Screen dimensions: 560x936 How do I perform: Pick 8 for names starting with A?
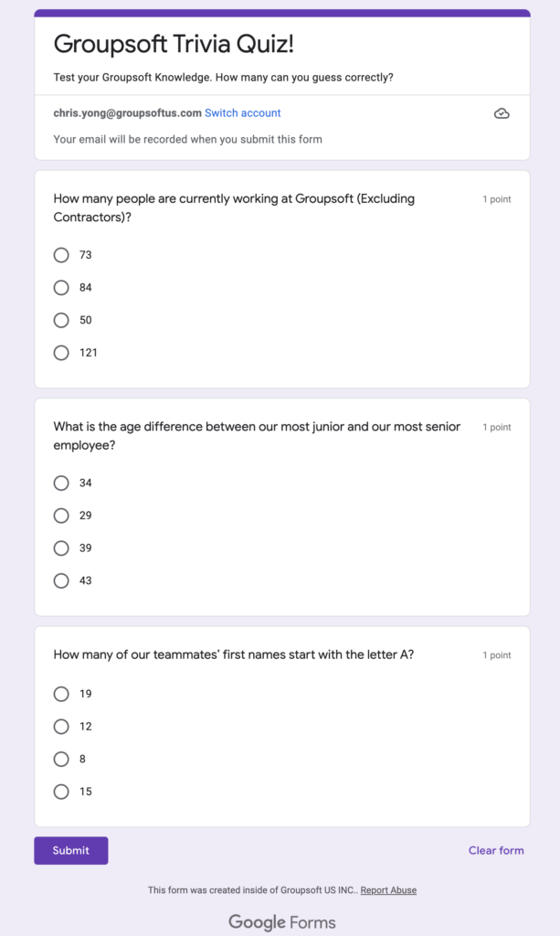[61, 759]
